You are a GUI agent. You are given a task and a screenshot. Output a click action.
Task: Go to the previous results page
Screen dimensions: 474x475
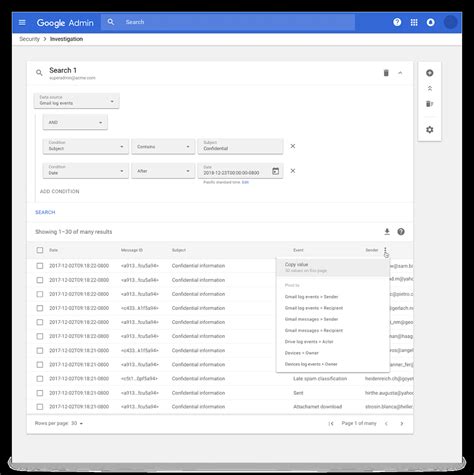coord(386,423)
